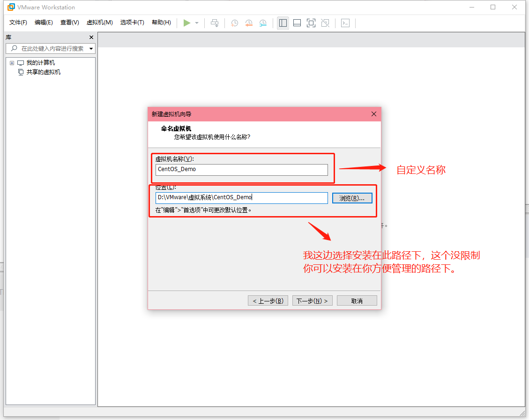The height and width of the screenshot is (420, 529).
Task: Open the console view toolbar icon
Action: (x=345, y=23)
